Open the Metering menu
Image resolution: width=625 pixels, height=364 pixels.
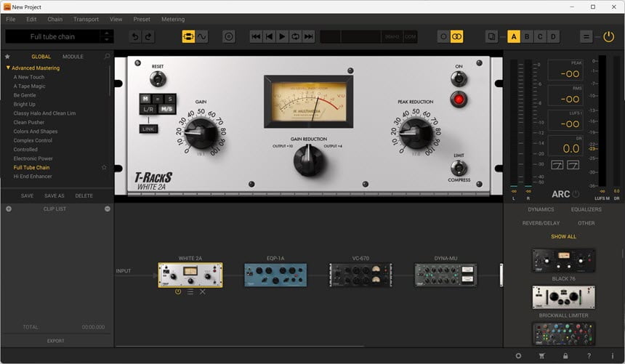click(173, 19)
